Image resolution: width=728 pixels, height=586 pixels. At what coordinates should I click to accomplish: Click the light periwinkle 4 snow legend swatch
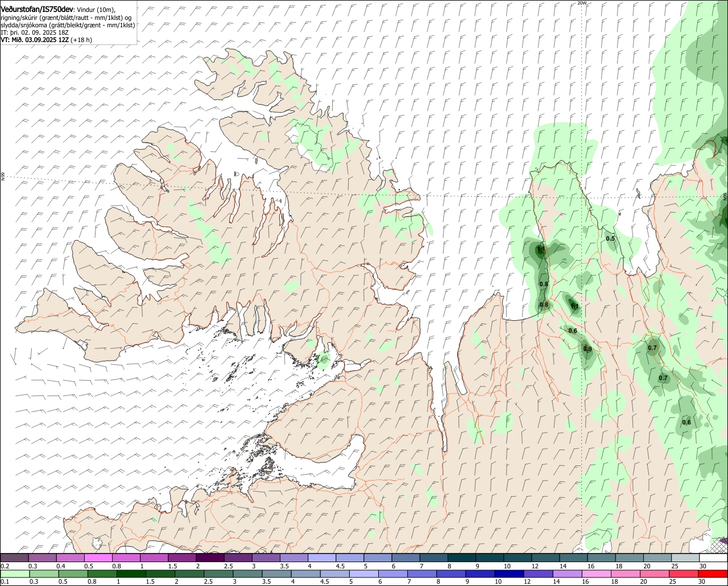(322, 558)
